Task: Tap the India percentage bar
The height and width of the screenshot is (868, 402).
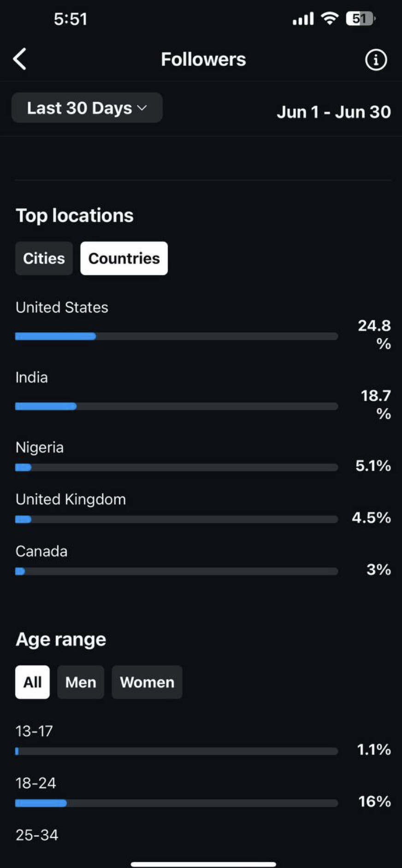Action: click(x=176, y=406)
